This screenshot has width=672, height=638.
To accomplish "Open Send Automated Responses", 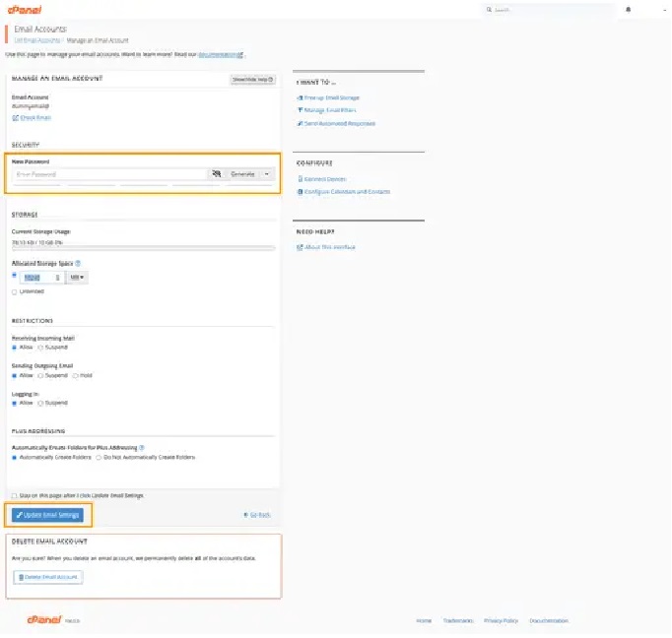I will [x=338, y=123].
